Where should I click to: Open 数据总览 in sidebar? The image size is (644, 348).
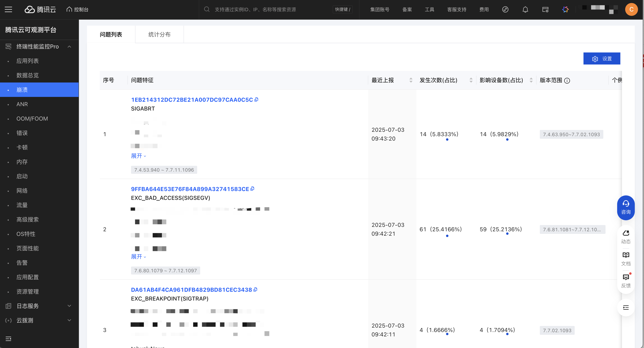tap(27, 75)
